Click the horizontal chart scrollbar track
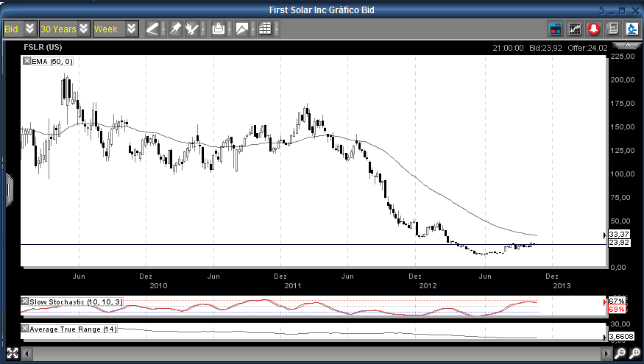The width and height of the screenshot is (644, 364). click(316, 353)
